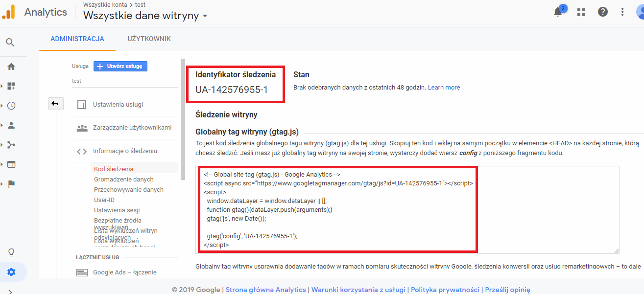Open Acquisition branching icon in sidebar

[11, 145]
